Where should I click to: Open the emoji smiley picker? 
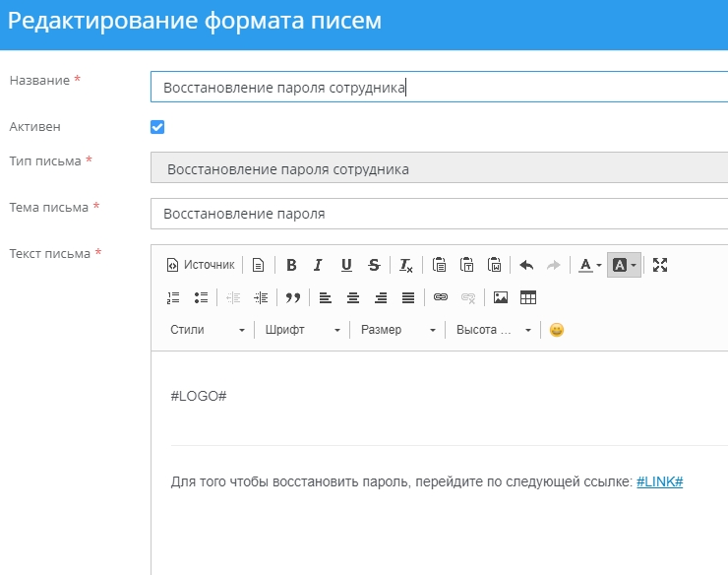click(x=557, y=330)
